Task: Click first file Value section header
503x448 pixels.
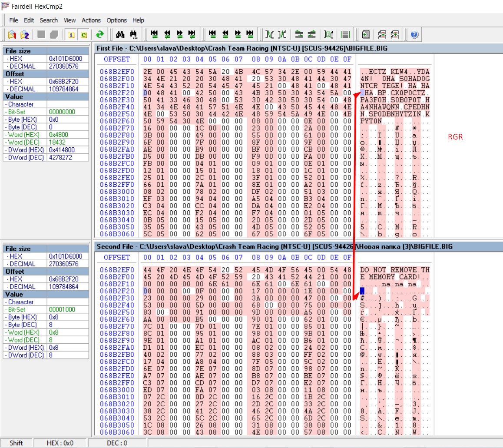Action: [x=46, y=96]
